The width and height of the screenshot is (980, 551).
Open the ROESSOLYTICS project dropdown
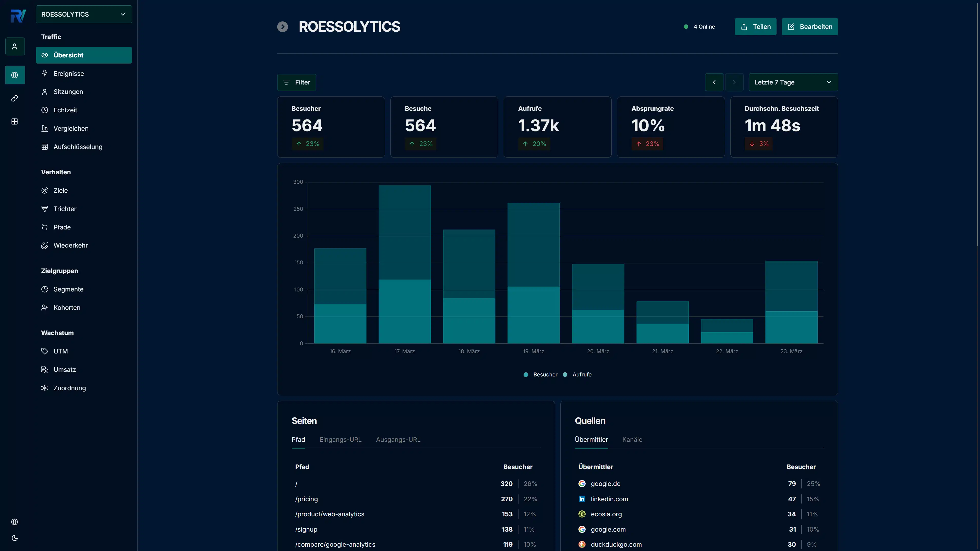tap(84, 14)
